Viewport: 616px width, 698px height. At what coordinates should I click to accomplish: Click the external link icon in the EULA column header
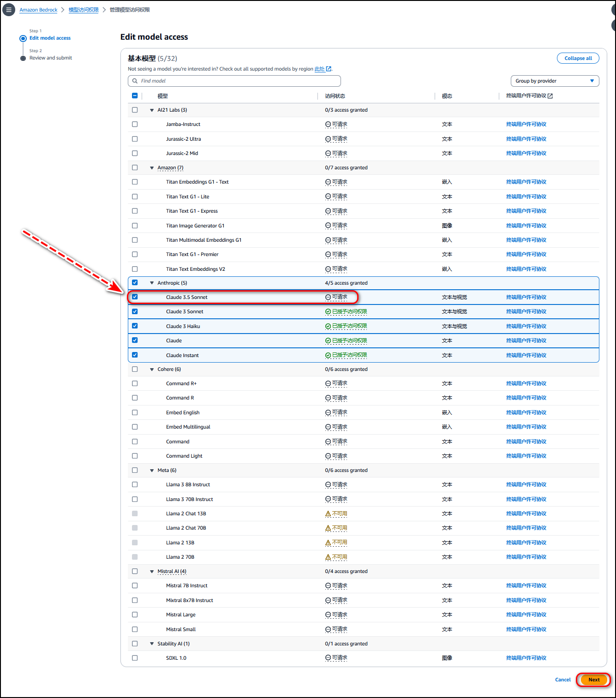point(550,96)
